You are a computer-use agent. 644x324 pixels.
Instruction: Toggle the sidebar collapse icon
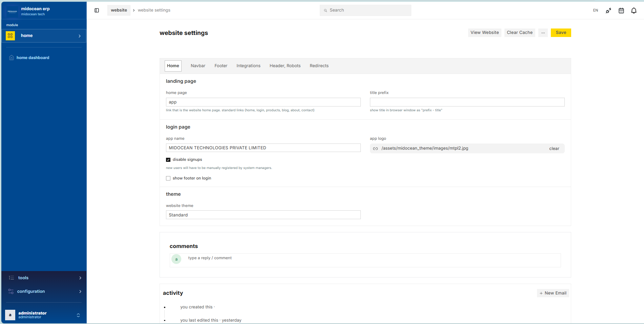pos(97,11)
